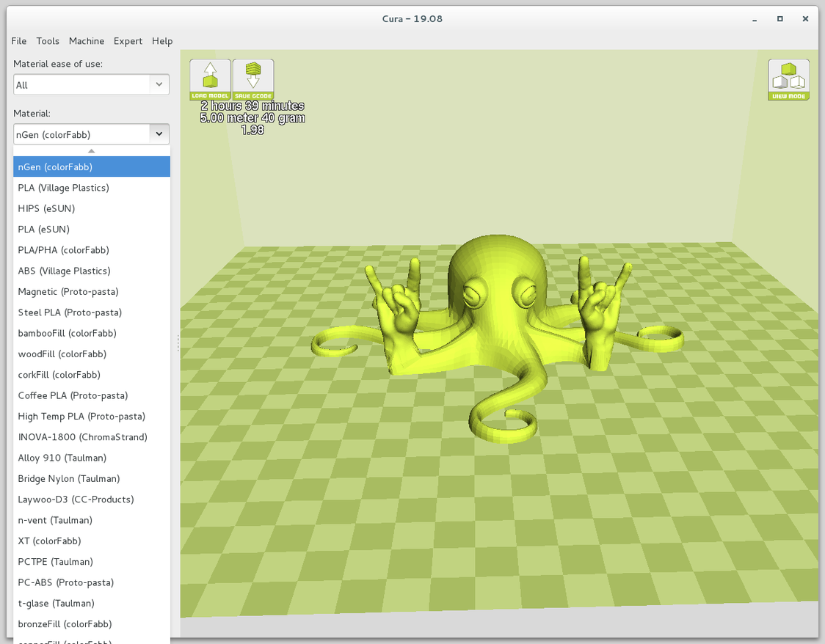Click the Save GCode icon

pos(253,79)
